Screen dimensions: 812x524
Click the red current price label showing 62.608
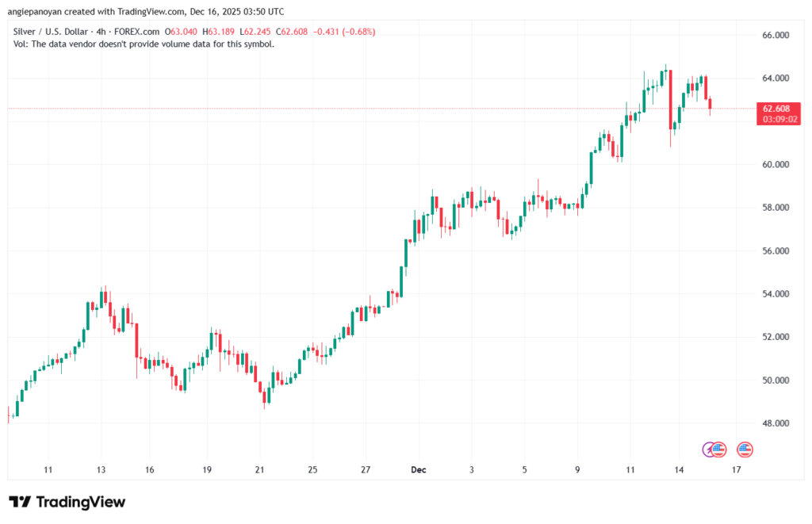coord(778,109)
